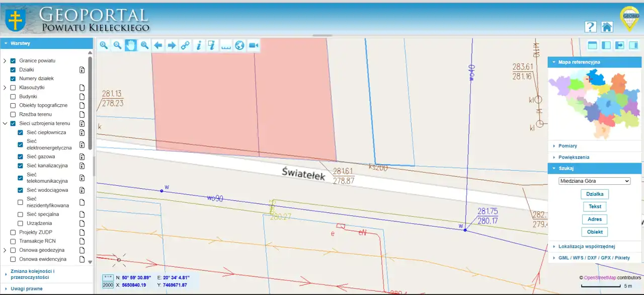This screenshot has width=644, height=295.
Task: Open help via question mark icon
Action: point(590,27)
